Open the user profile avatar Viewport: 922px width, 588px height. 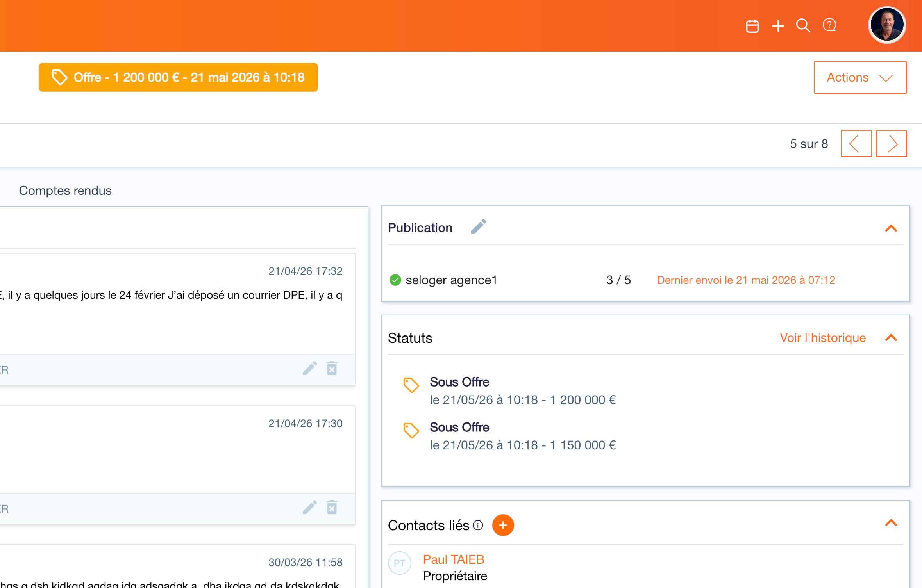tap(887, 25)
